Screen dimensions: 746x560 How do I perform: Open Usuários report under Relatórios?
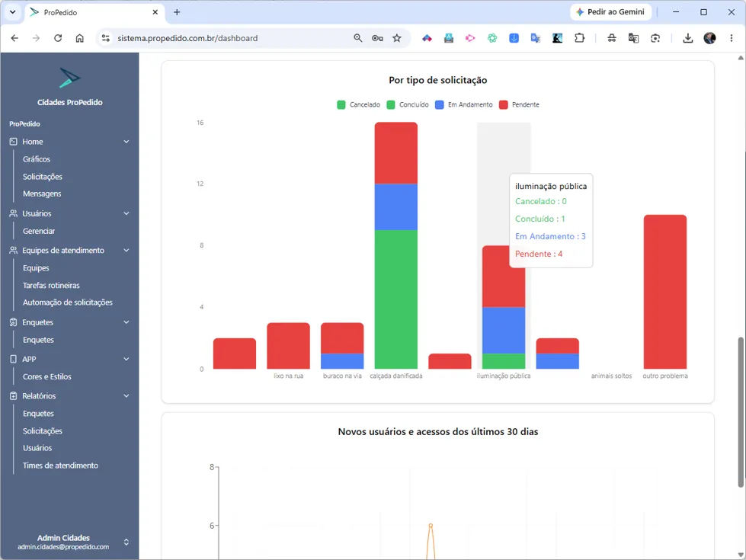coord(37,448)
